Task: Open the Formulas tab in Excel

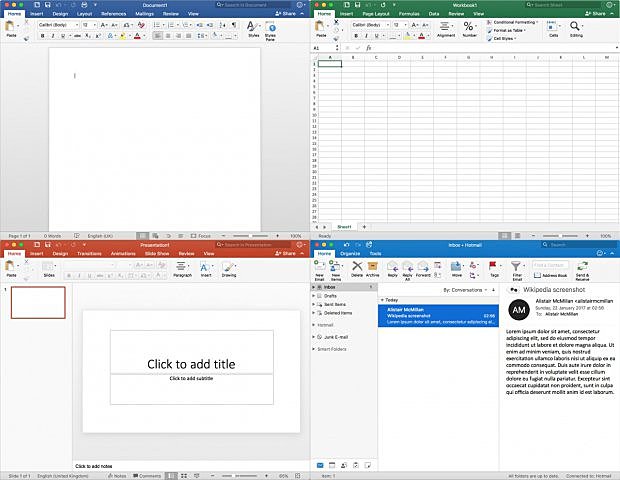Action: pyautogui.click(x=409, y=14)
